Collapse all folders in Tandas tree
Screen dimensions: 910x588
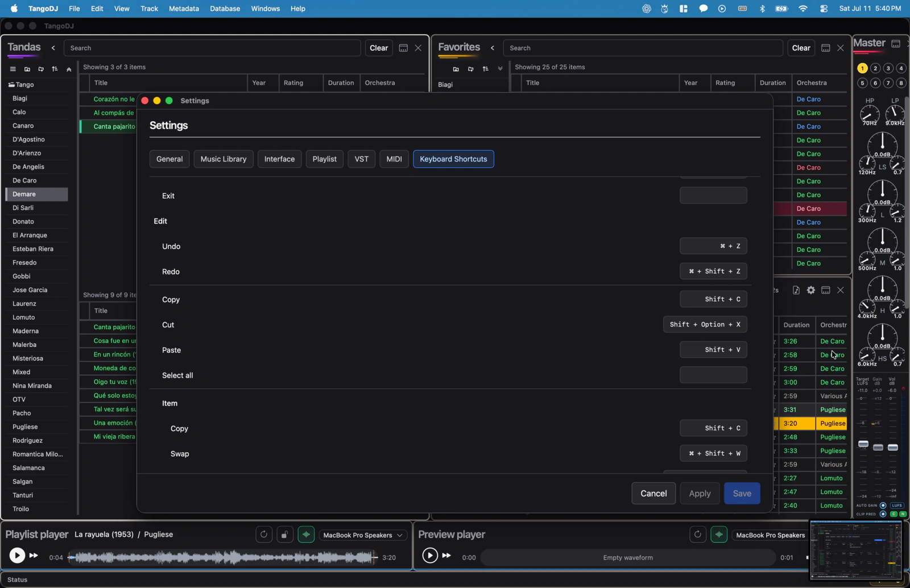(69, 69)
